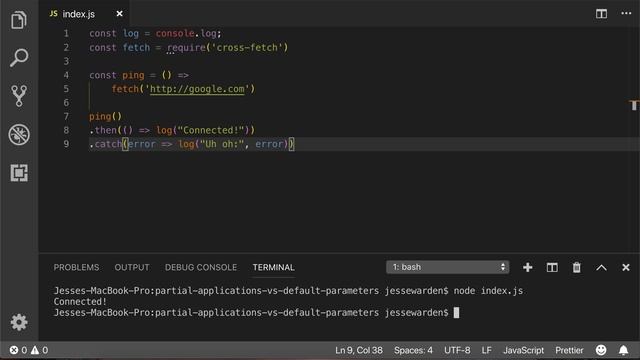
Task: Click line number 1 in the gutter
Action: coord(66,33)
